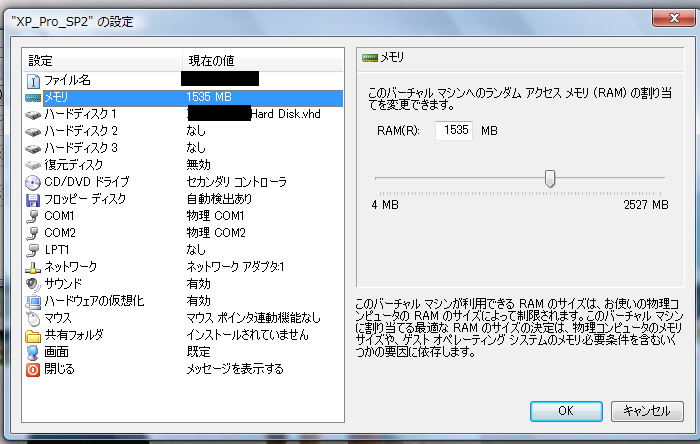700x444 pixels.
Task: Click the マウス mouse icon
Action: click(32, 318)
